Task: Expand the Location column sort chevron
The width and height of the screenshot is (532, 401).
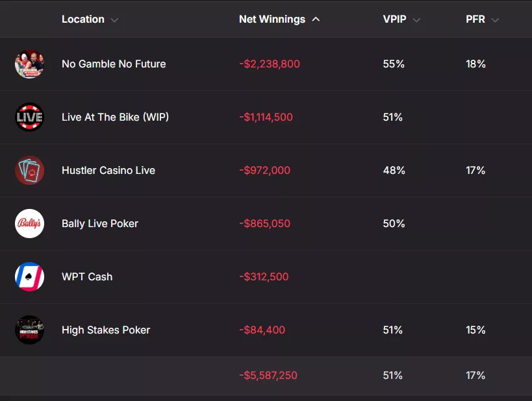Action: tap(115, 20)
